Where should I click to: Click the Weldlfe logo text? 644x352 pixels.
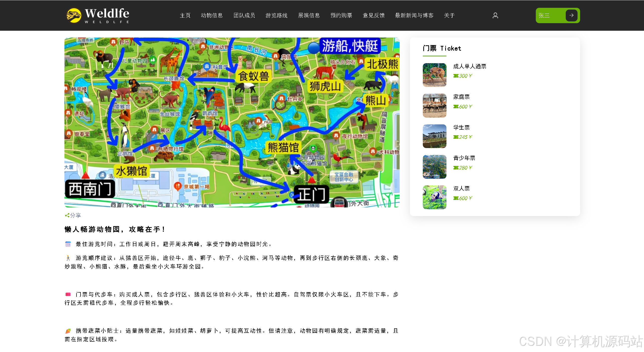[107, 15]
